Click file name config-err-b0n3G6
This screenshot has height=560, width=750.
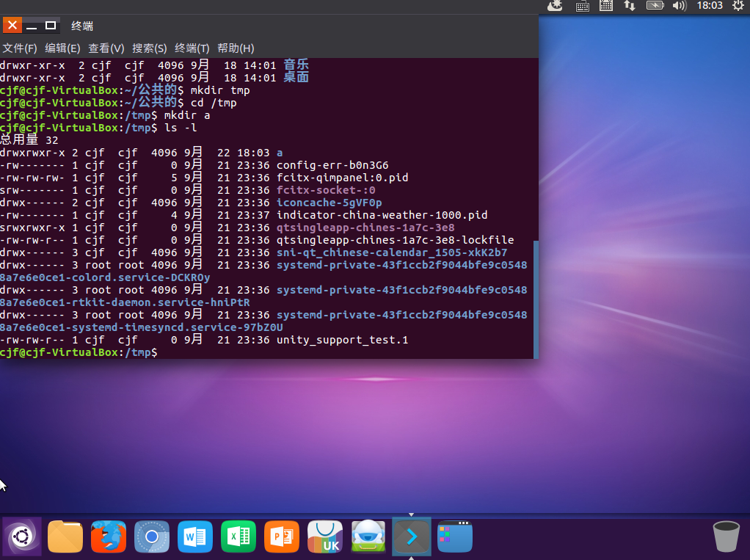click(332, 165)
